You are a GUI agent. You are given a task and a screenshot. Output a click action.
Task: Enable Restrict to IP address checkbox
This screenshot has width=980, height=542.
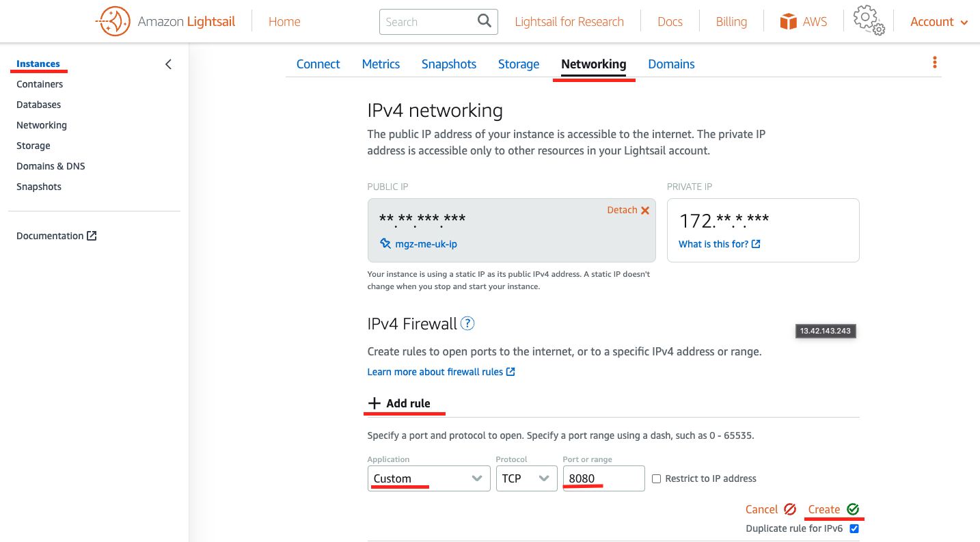[656, 479]
